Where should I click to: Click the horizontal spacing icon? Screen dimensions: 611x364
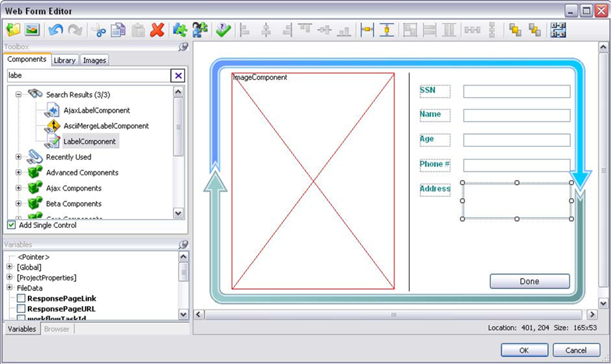click(x=472, y=30)
